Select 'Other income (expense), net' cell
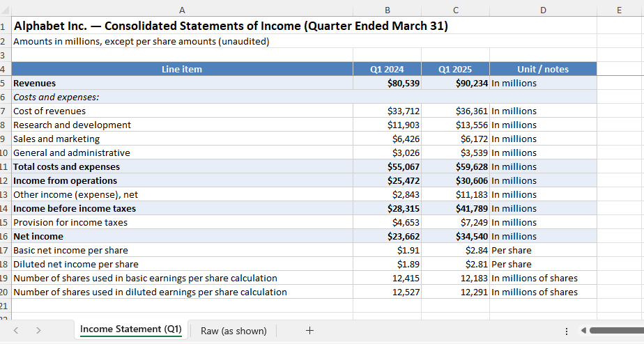This screenshot has width=644, height=344. [182, 194]
